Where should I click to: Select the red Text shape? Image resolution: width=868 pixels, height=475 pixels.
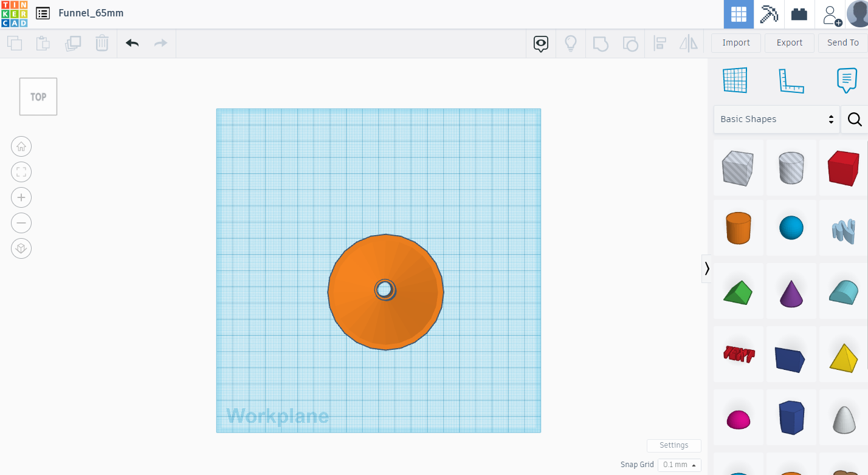click(x=738, y=355)
